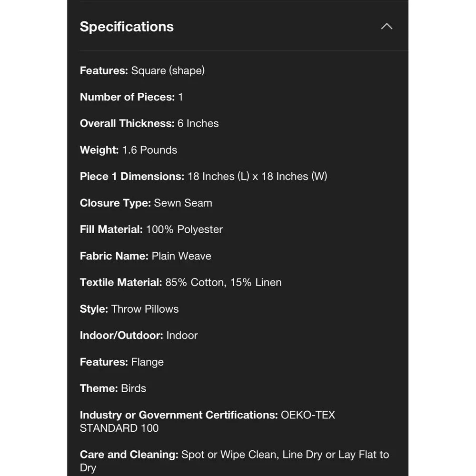Click the Number of Pieces row
Image resolution: width=476 pixels, height=476 pixels.
pyautogui.click(x=131, y=97)
